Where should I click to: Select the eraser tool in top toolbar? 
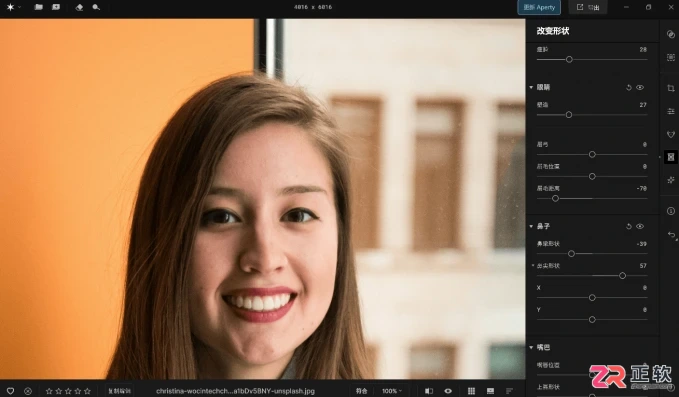coord(79,7)
